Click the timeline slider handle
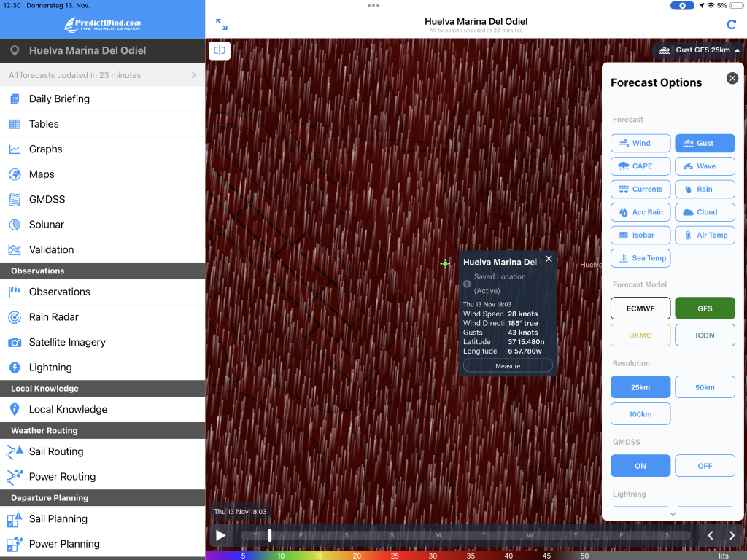This screenshot has height=560, width=747. 270,535
